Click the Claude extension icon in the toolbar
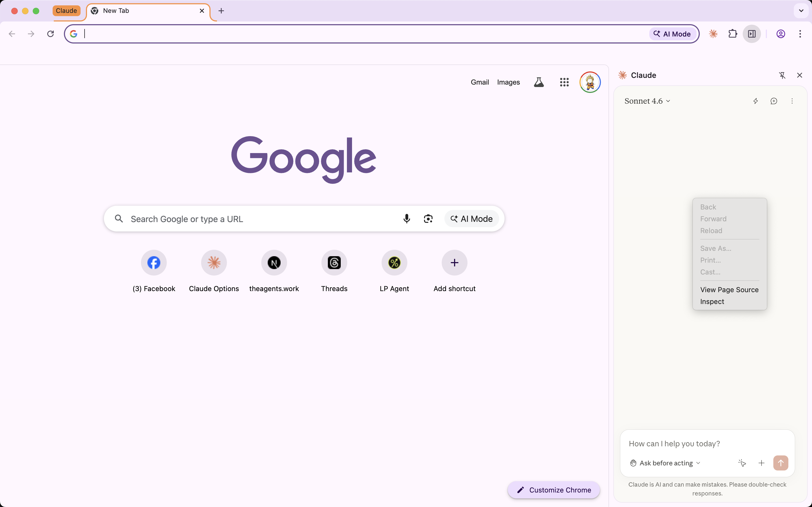Image resolution: width=812 pixels, height=507 pixels. pyautogui.click(x=713, y=34)
